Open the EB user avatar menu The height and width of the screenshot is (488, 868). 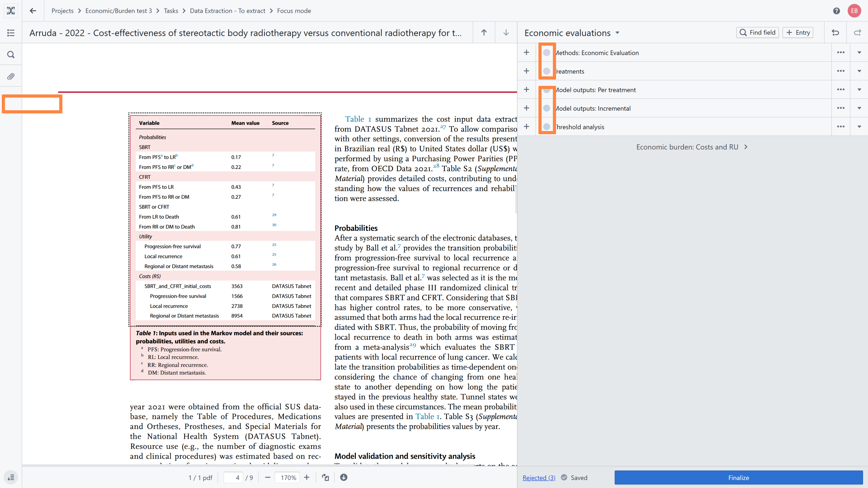click(x=854, y=11)
